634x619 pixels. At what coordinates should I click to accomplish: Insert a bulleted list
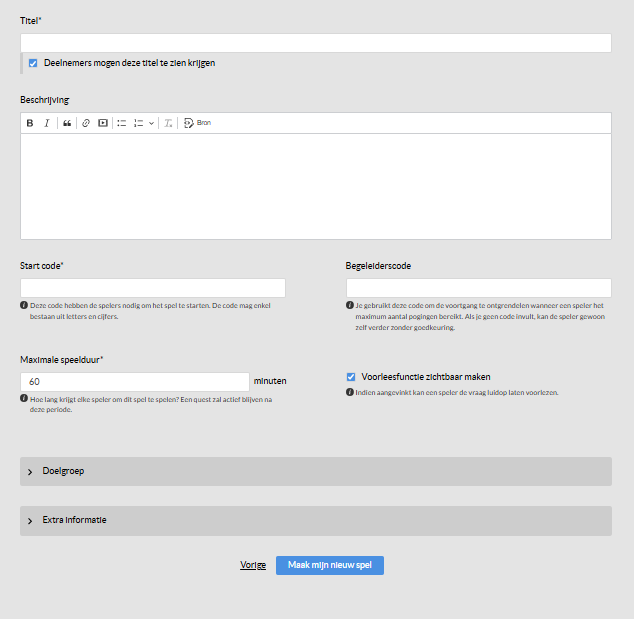click(x=121, y=123)
